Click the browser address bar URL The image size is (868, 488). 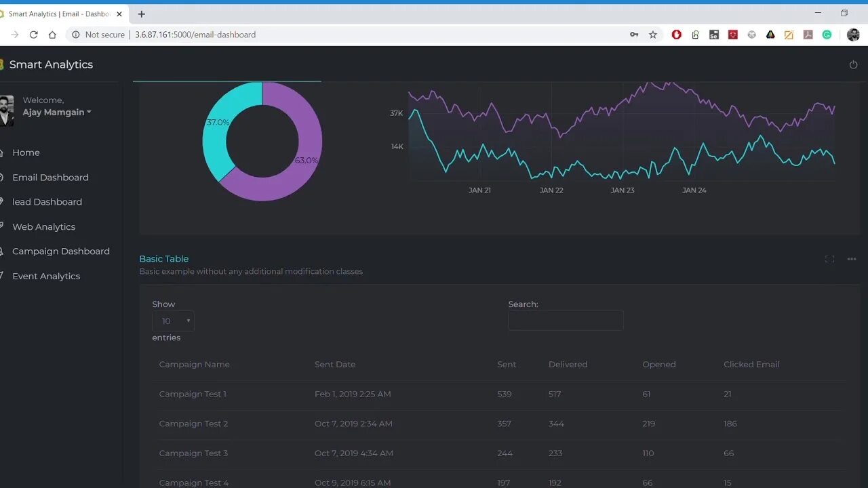[x=195, y=35]
